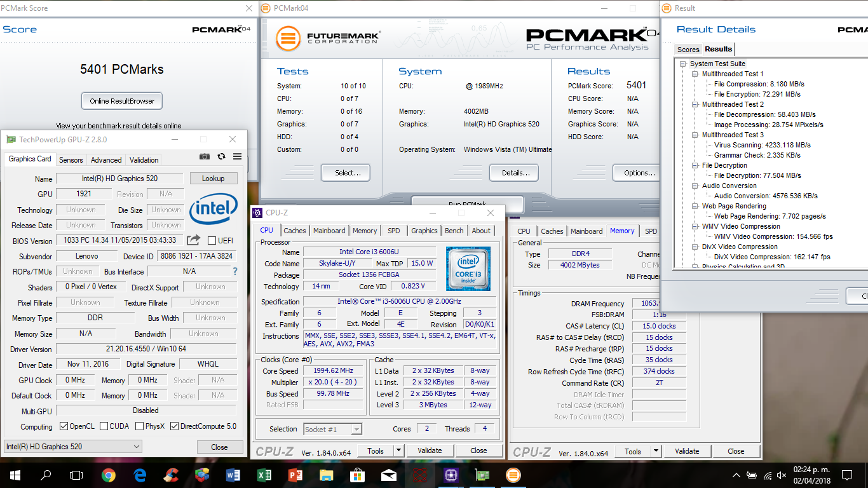This screenshot has height=488, width=868.
Task: Collapse the Web Page Rendering node
Action: click(x=696, y=206)
